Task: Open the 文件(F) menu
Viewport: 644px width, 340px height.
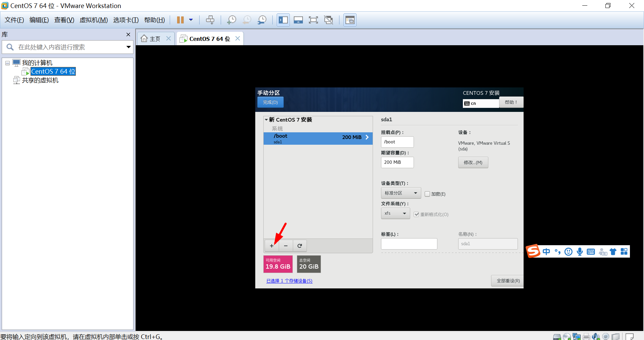Action: 14,20
